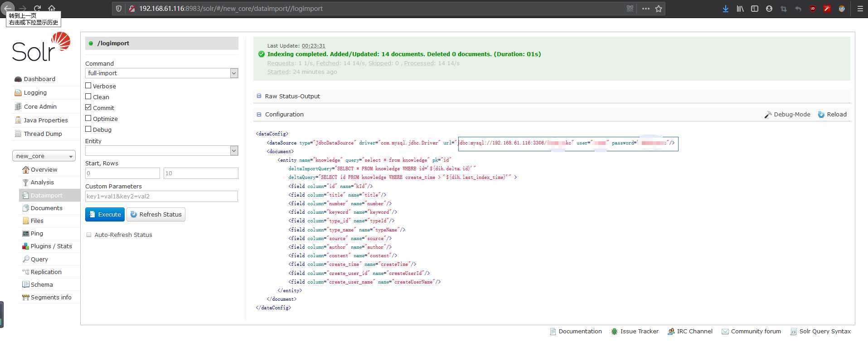Open the Solr Query Syntax link
Viewport: 868px width, 356px height.
820,331
